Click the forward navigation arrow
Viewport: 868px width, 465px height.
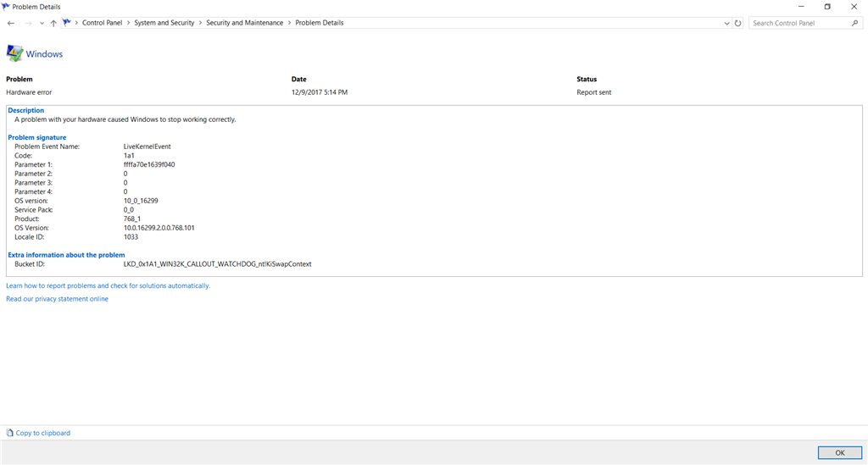click(x=28, y=23)
